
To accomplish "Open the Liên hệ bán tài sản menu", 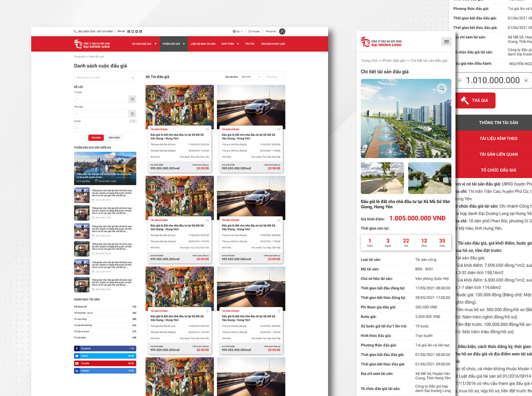I will point(203,44).
